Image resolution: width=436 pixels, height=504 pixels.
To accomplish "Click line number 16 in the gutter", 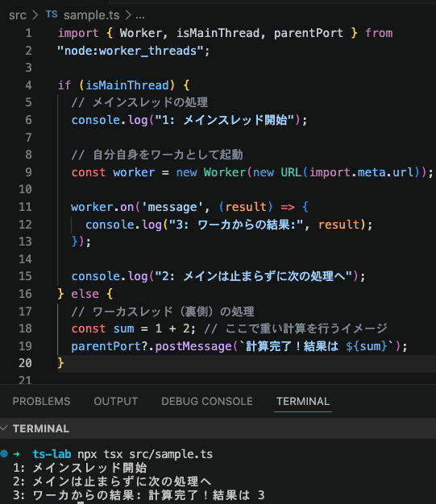I will pyautogui.click(x=26, y=294).
